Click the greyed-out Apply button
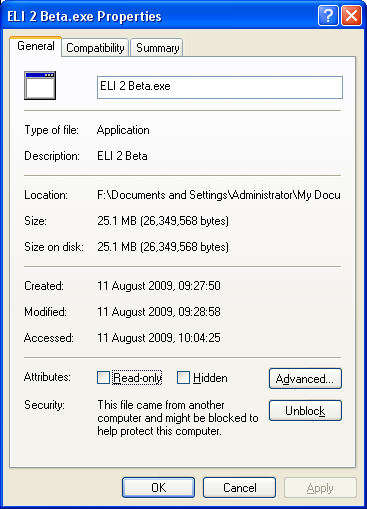This screenshot has height=509, width=367. click(x=320, y=488)
